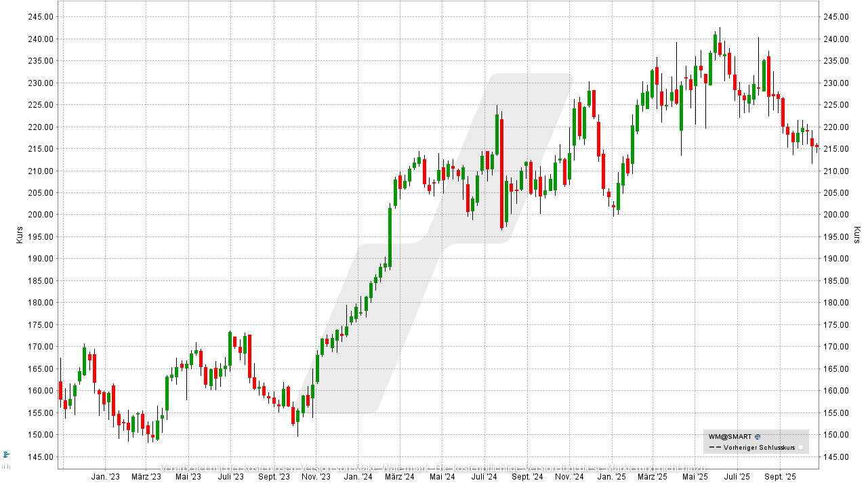This screenshot has height=487, width=868.
Task: Click the Vorheriger Schlusskurs legend text
Action: (759, 448)
